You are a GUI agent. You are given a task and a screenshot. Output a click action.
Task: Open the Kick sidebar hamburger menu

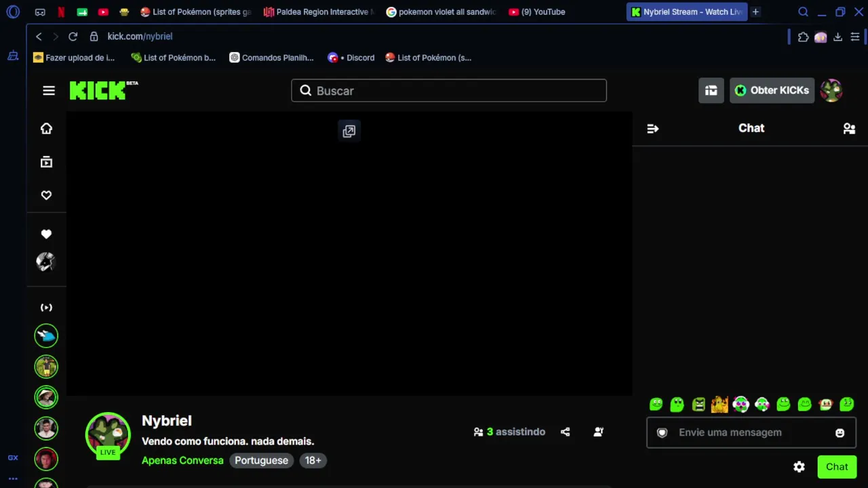(49, 91)
